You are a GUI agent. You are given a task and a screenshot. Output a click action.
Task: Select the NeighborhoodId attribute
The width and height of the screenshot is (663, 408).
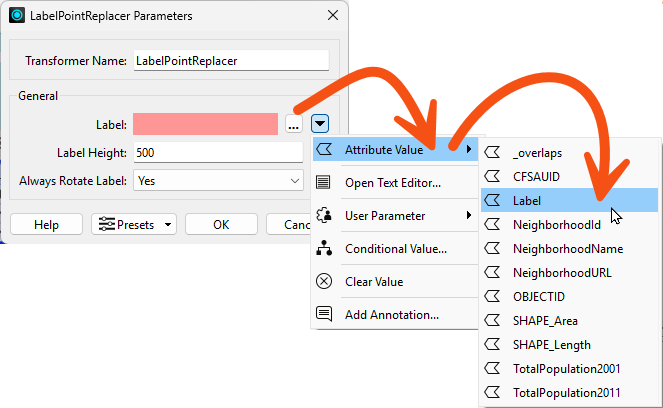(x=570, y=224)
